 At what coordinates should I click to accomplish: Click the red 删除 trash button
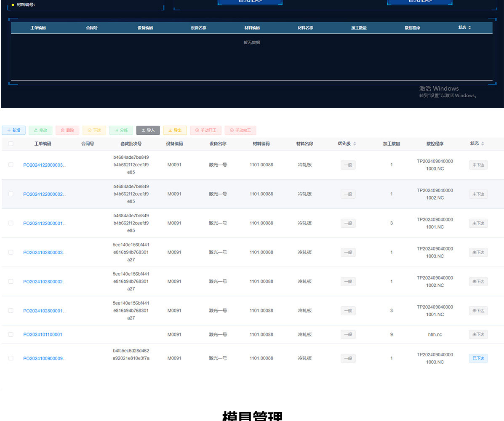click(67, 131)
